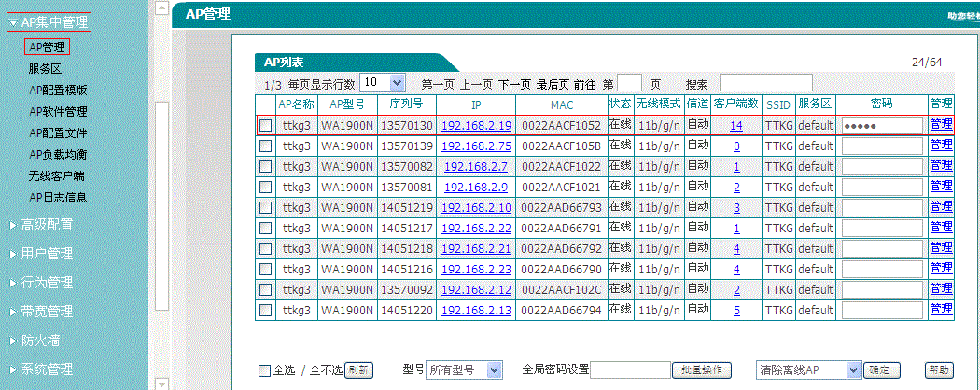Open client count 5 for 192.168.2.13
This screenshot has height=390, width=980.
[x=737, y=311]
